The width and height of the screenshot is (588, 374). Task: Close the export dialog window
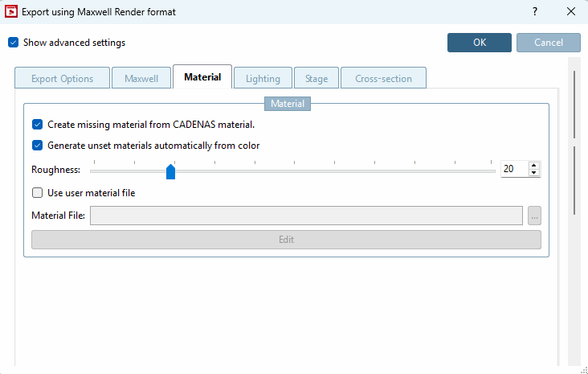pyautogui.click(x=571, y=11)
